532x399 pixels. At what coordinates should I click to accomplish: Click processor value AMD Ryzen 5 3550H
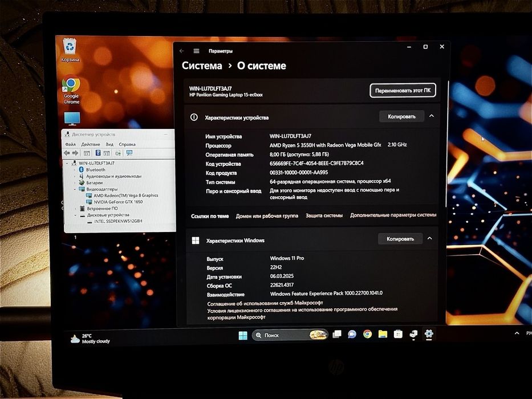coord(326,145)
